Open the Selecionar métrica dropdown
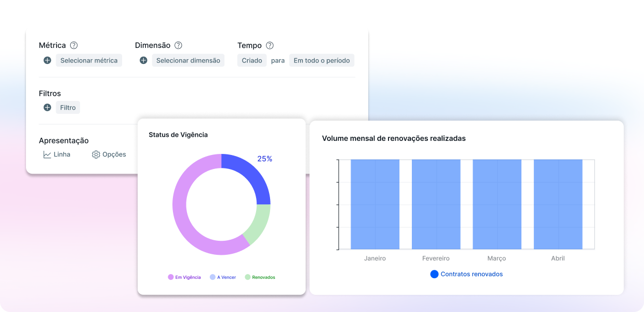Viewport: 644px width, 312px height. [89, 60]
